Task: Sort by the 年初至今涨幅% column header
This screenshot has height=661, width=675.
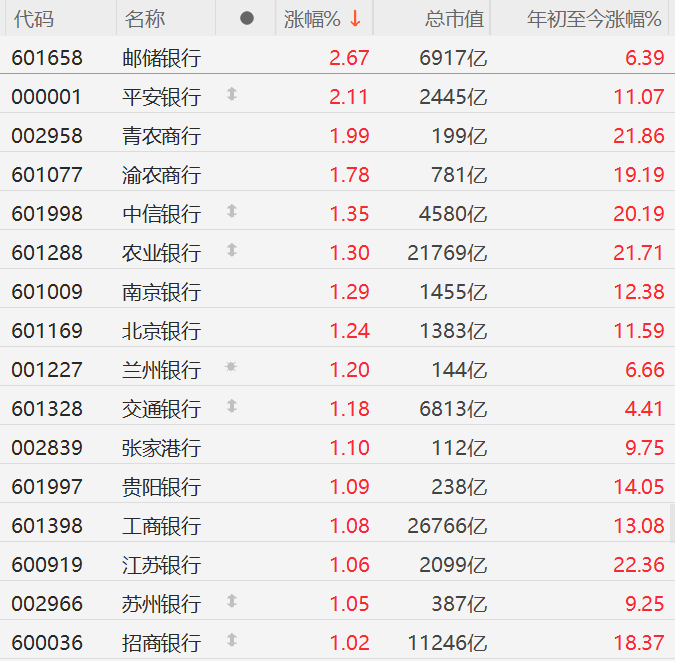Action: point(594,19)
